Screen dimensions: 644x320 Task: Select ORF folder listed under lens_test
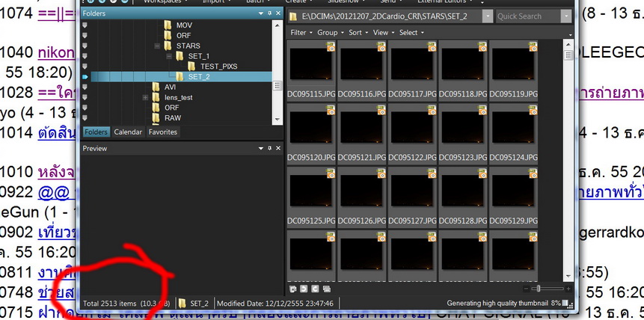pyautogui.click(x=171, y=108)
